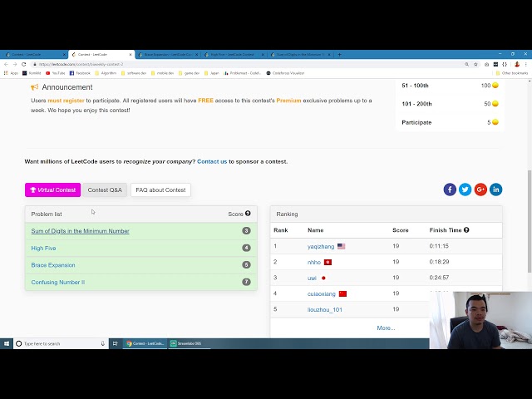Expand the Other bookmarks folder

pyautogui.click(x=512, y=73)
